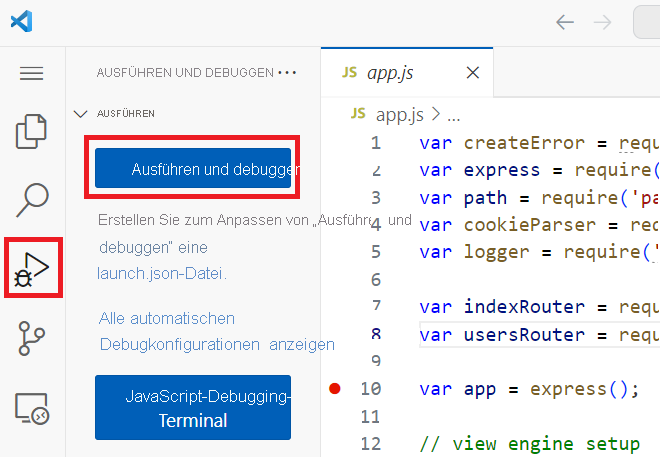This screenshot has height=457, width=660.
Task: Toggle the breakpoint on line 10
Action: coord(335,388)
